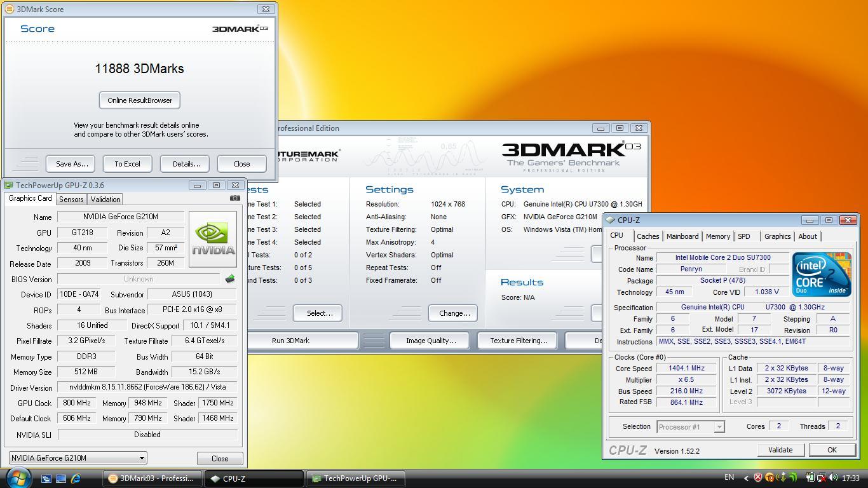This screenshot has height=488, width=868.
Task: Click the 3DMark03 Gamers' Benchmark logo banner
Action: tap(570, 156)
